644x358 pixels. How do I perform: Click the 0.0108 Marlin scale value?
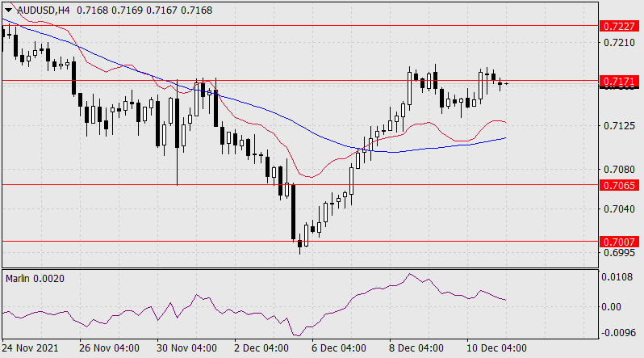(x=617, y=276)
